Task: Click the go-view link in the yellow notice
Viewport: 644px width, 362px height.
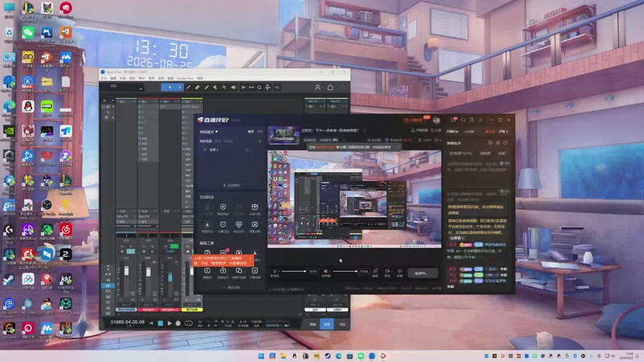Action: (x=457, y=238)
